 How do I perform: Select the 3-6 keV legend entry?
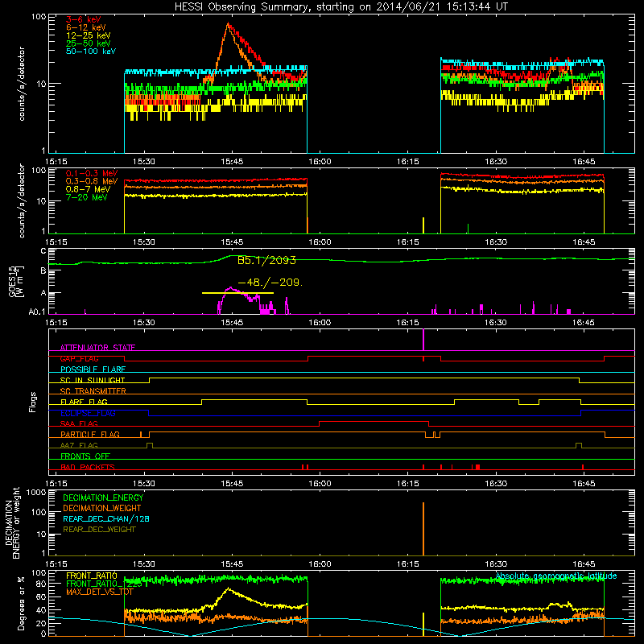(83, 19)
